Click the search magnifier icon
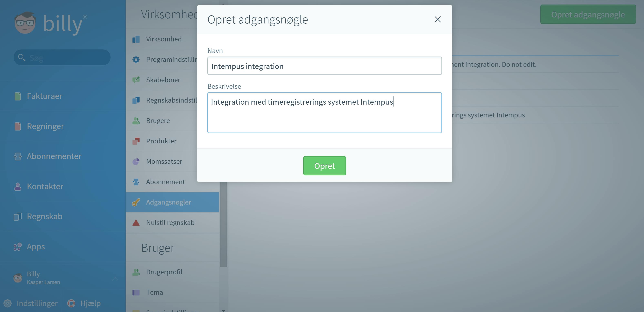644x312 pixels. point(21,58)
